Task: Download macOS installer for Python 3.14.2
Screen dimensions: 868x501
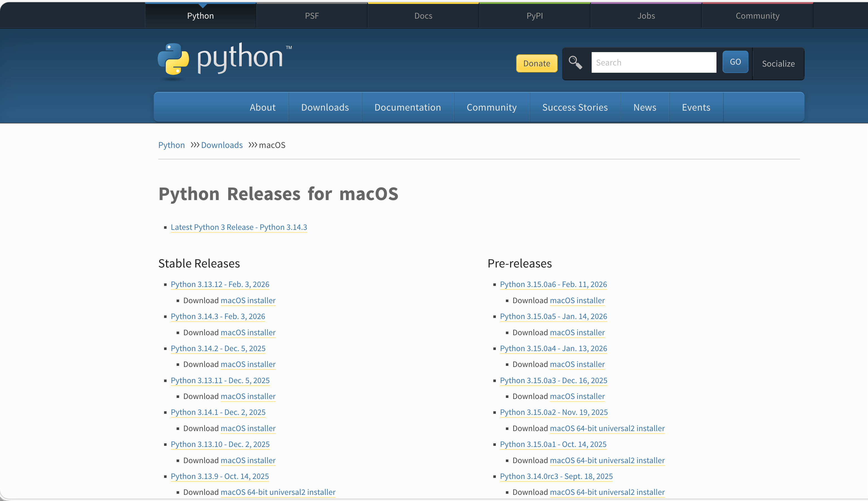Action: pos(248,364)
